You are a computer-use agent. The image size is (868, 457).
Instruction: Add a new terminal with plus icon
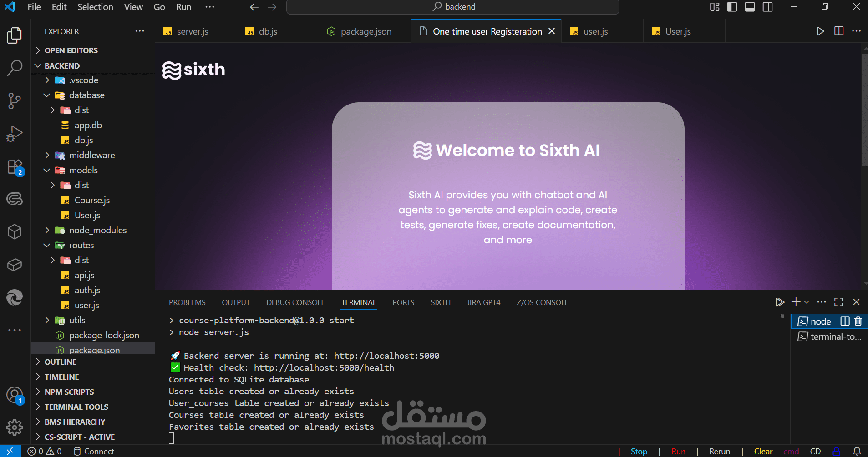point(796,302)
